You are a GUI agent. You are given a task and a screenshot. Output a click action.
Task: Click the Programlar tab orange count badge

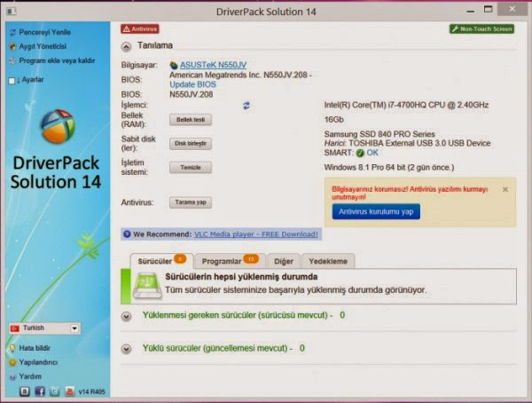coord(251,259)
